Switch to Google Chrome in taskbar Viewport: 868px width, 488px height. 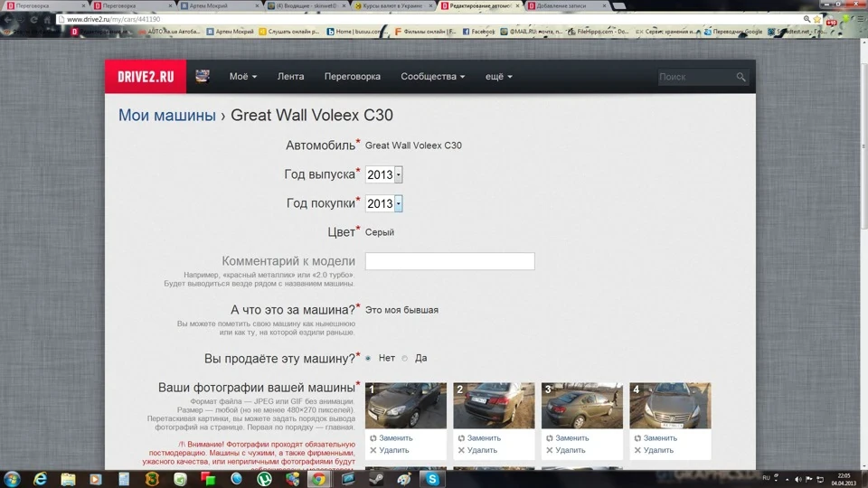(318, 479)
